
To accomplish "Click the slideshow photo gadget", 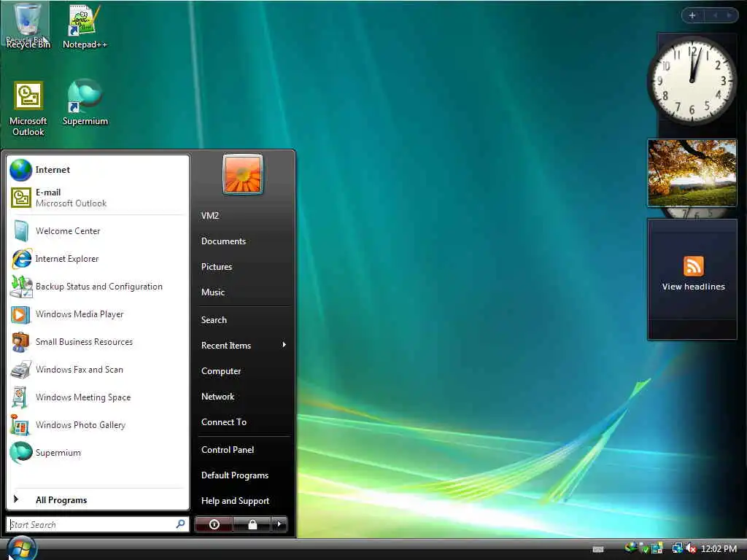I will (692, 173).
